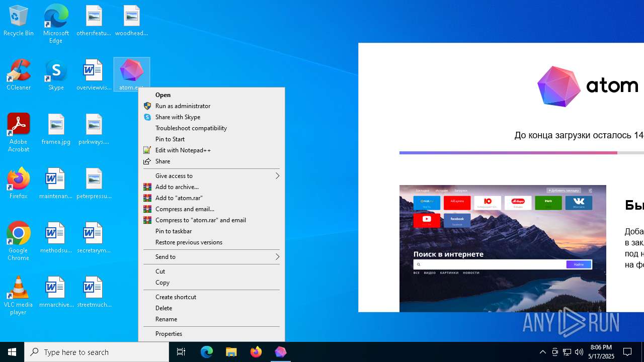The width and height of the screenshot is (644, 362).
Task: Choose Troubleshoot compatibility
Action: [x=211, y=128]
